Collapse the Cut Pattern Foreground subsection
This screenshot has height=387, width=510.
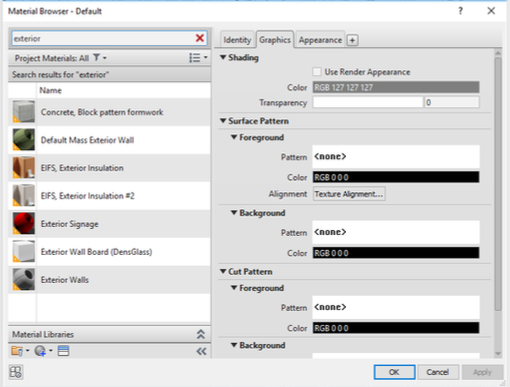pos(234,288)
